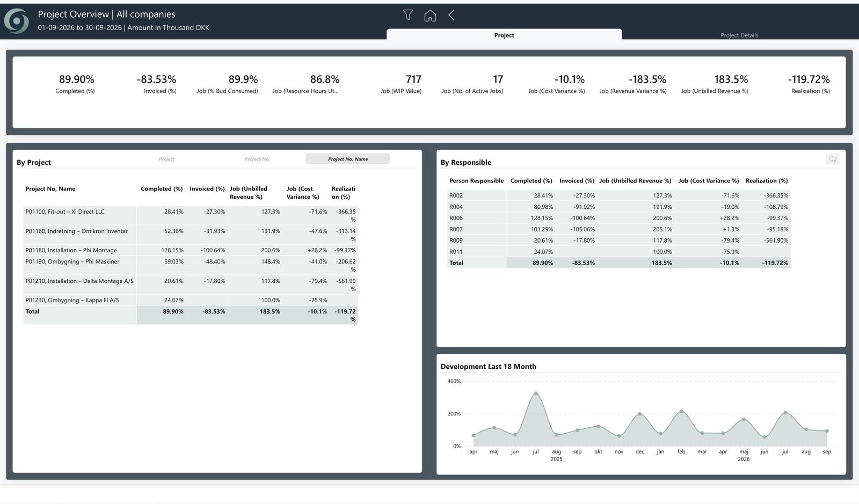859x504 pixels.
Task: Select the 'Project No.' grouping option
Action: (x=257, y=159)
